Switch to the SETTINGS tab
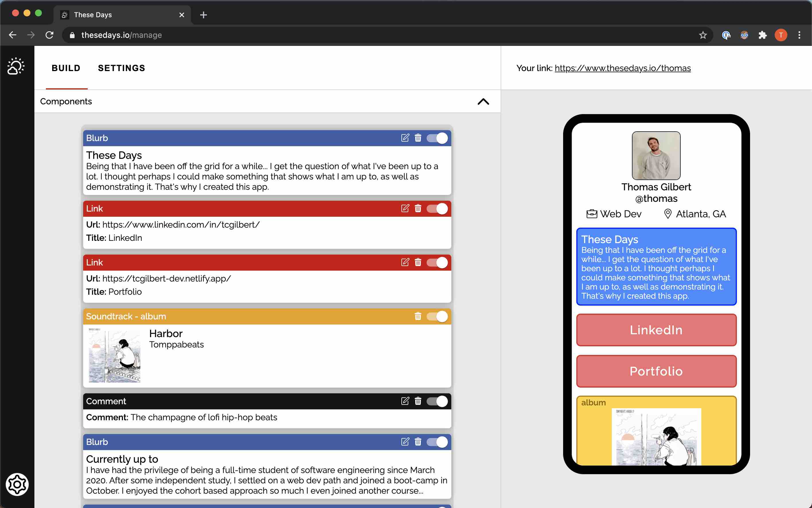Viewport: 812px width, 508px height. coord(121,68)
